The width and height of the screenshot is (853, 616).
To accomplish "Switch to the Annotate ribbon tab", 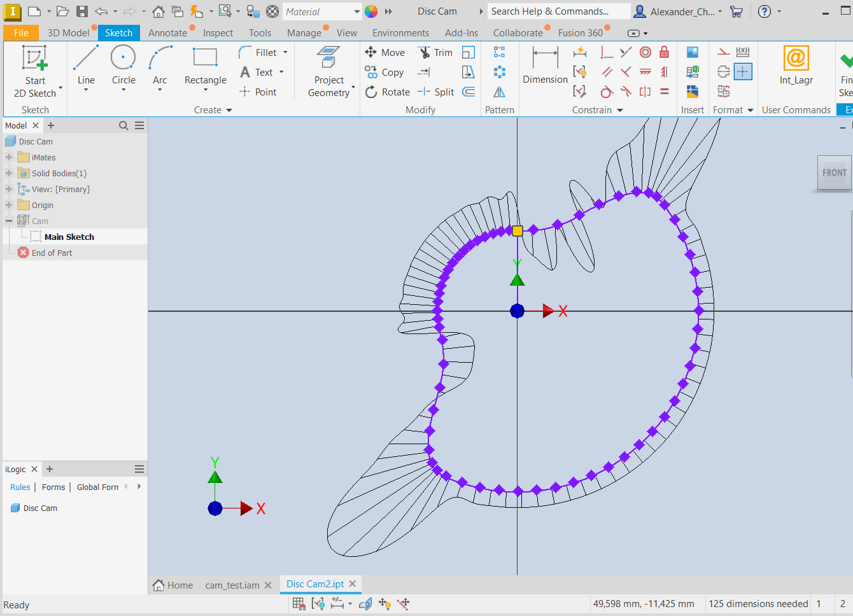I will coord(167,32).
